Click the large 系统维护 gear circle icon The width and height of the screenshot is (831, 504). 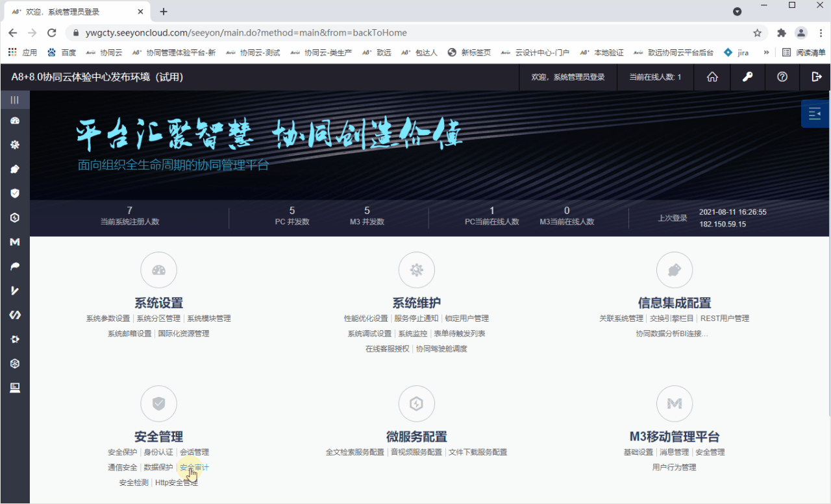point(416,270)
